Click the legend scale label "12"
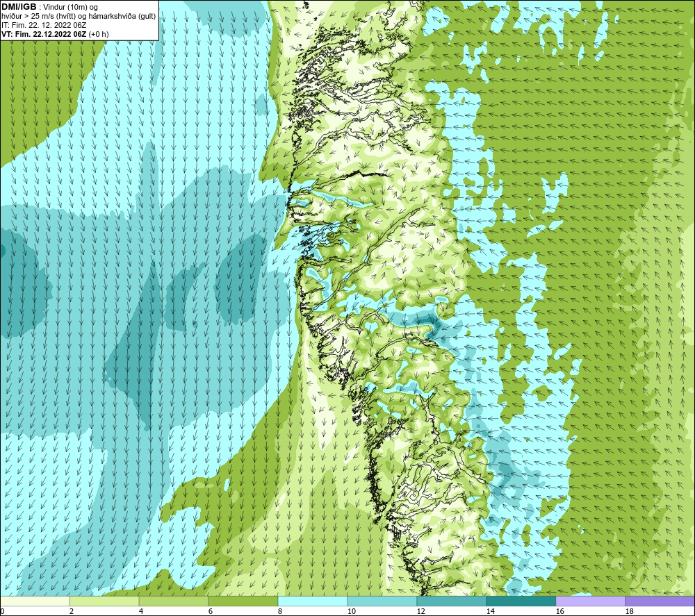The width and height of the screenshot is (695, 616). point(420,611)
